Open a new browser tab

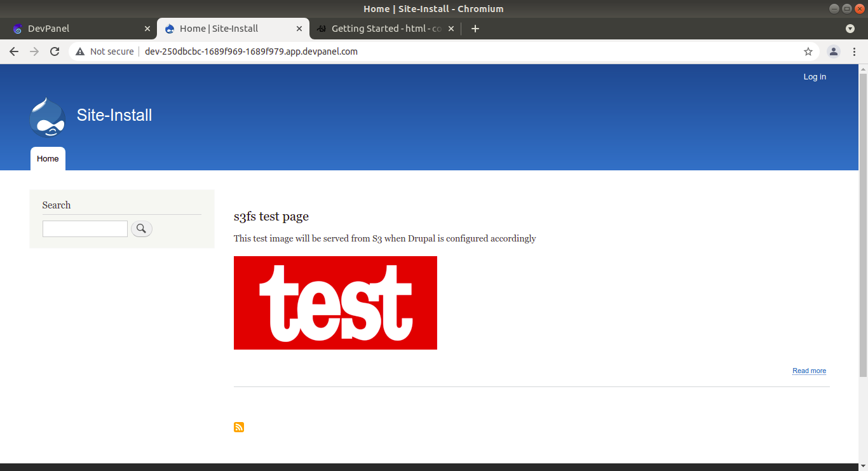(x=475, y=28)
